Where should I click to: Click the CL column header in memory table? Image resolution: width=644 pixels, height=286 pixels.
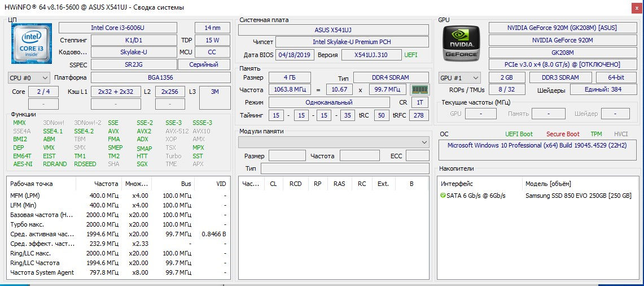(x=273, y=184)
